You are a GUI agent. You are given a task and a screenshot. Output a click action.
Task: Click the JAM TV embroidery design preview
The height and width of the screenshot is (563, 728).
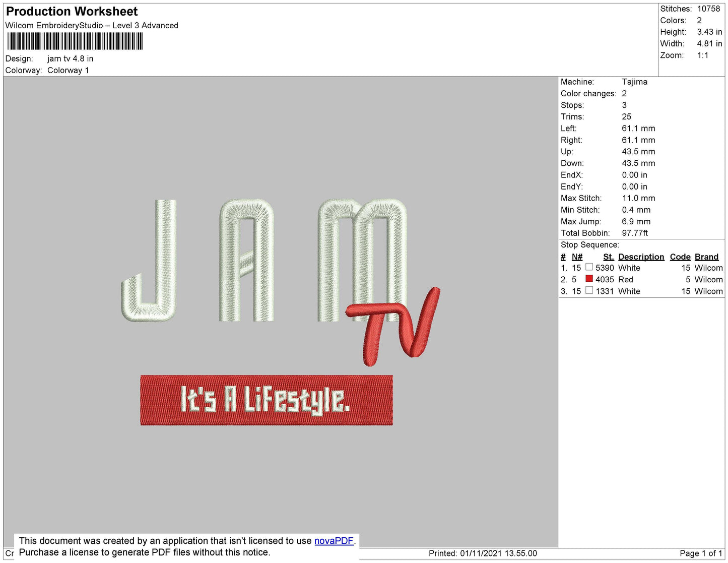tap(281, 312)
